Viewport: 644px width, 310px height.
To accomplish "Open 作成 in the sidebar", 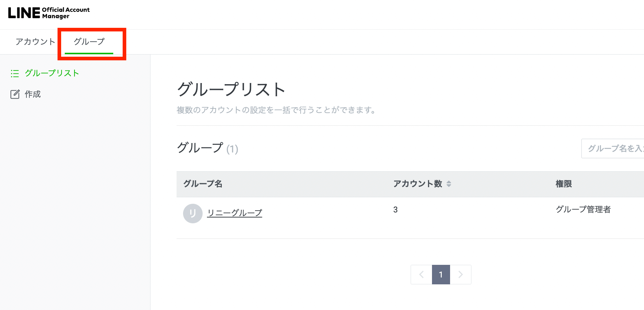I will point(33,94).
